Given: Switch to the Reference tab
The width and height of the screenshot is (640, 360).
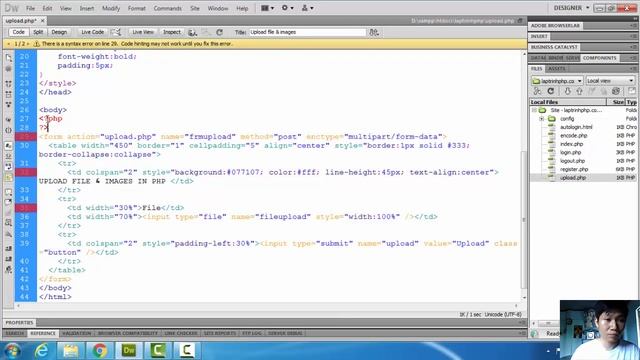Looking at the screenshot, I should [x=43, y=333].
